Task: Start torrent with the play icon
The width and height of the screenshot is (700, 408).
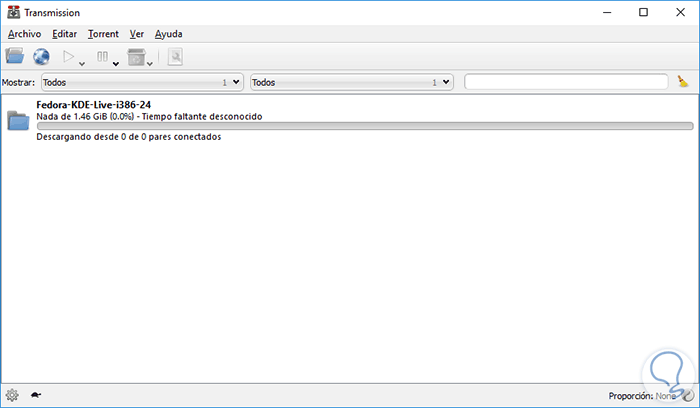Action: pyautogui.click(x=68, y=56)
